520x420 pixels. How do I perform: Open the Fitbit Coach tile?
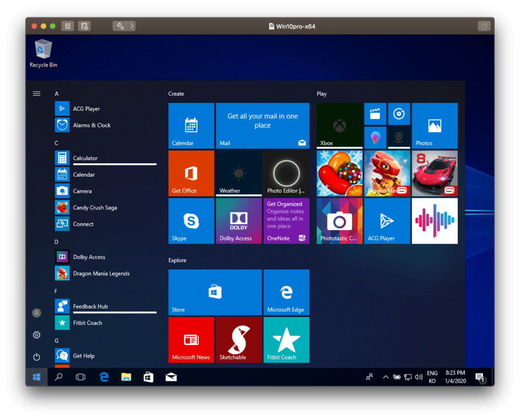coord(286,340)
